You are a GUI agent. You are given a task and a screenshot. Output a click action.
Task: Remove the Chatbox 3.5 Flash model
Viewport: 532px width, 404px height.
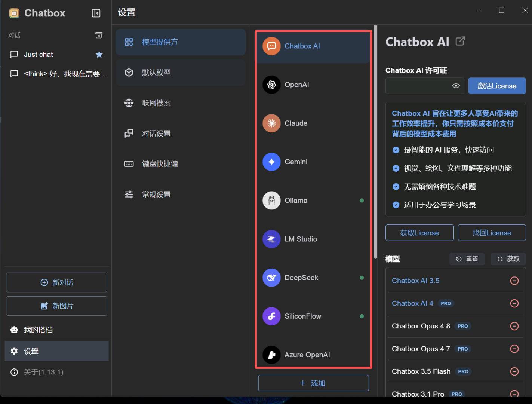click(x=514, y=371)
